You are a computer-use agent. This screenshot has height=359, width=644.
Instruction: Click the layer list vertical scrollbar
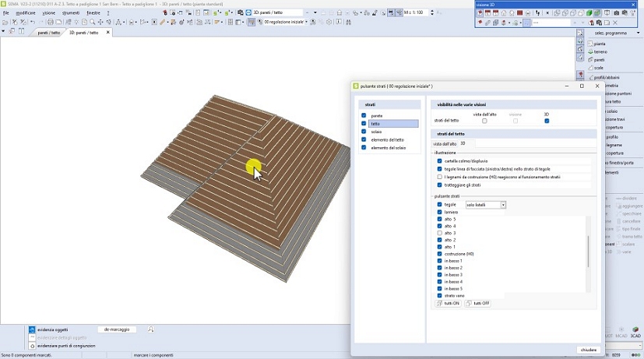pos(588,252)
